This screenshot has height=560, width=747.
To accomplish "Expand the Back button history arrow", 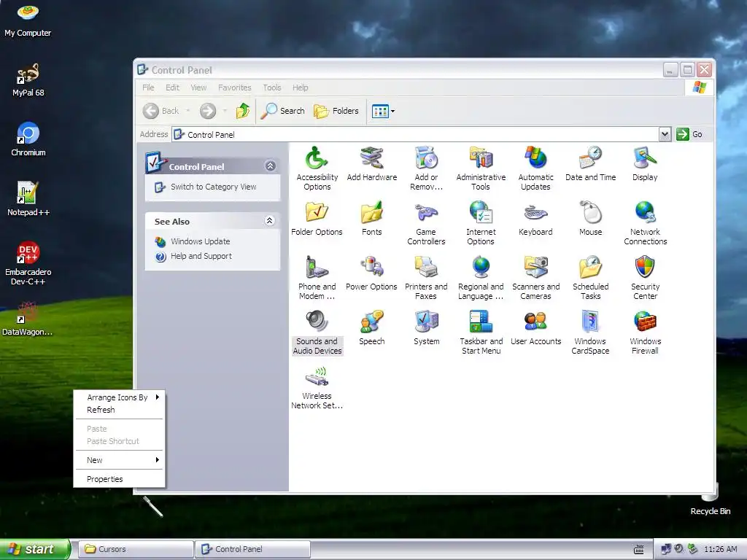I will coord(188,111).
